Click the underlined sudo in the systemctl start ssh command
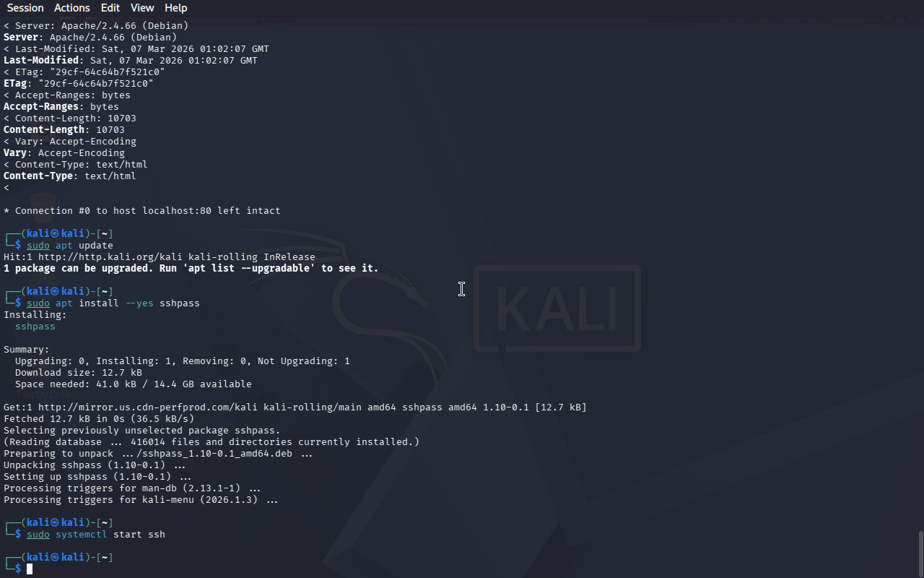 [x=38, y=535]
